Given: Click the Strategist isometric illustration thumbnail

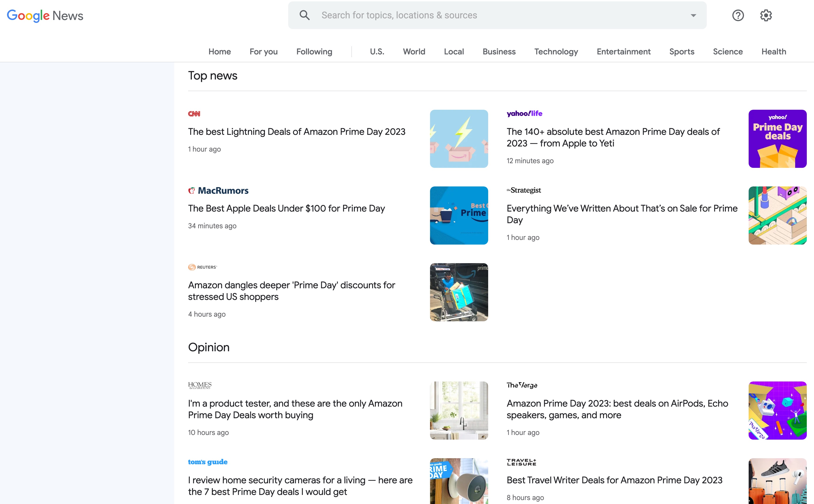Looking at the screenshot, I should pyautogui.click(x=777, y=215).
